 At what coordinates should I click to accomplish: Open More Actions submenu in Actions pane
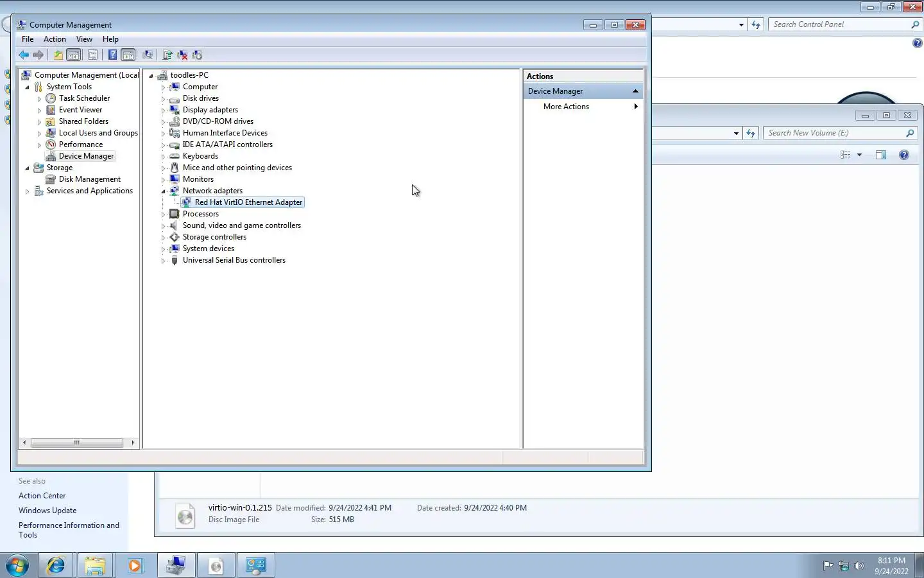pos(583,107)
